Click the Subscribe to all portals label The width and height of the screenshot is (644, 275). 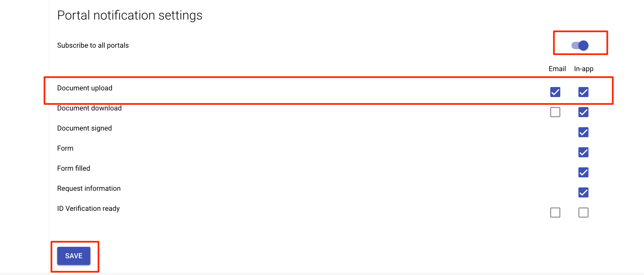(93, 45)
